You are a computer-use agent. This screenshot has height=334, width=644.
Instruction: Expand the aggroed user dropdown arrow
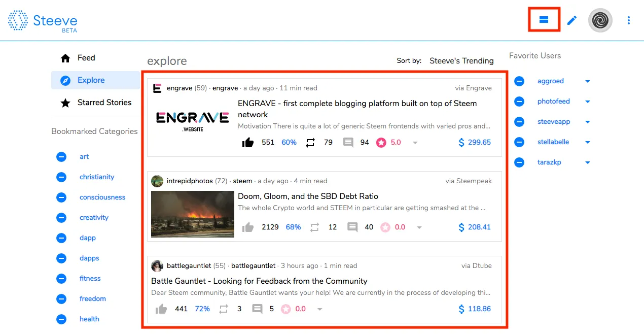click(588, 81)
